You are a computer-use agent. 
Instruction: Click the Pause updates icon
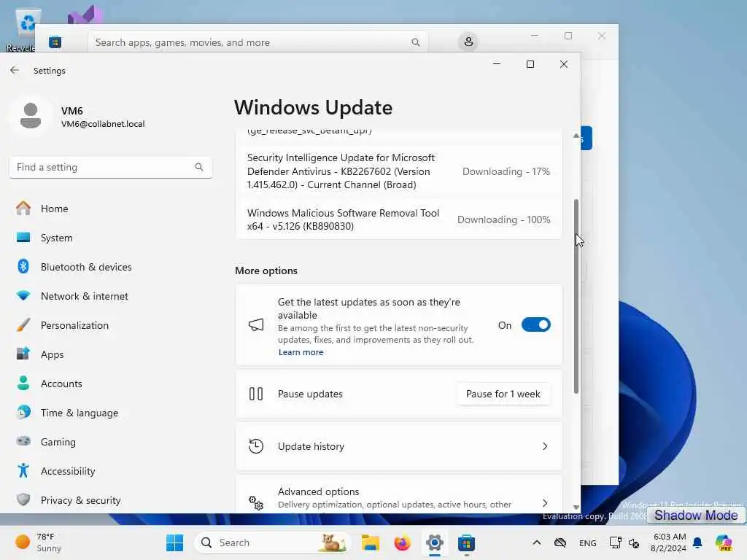(256, 394)
